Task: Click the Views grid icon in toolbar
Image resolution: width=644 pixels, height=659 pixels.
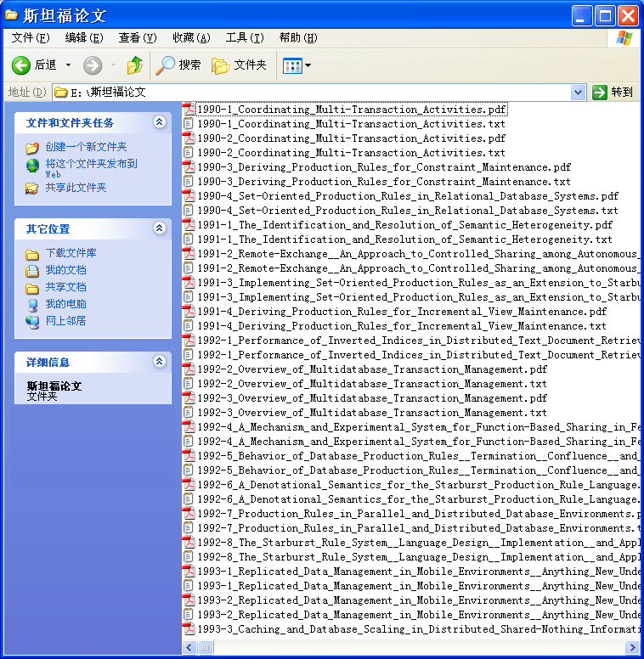Action: (291, 65)
